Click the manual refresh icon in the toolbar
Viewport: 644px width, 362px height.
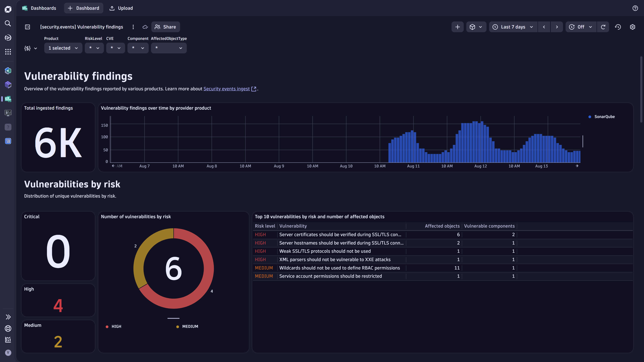603,27
